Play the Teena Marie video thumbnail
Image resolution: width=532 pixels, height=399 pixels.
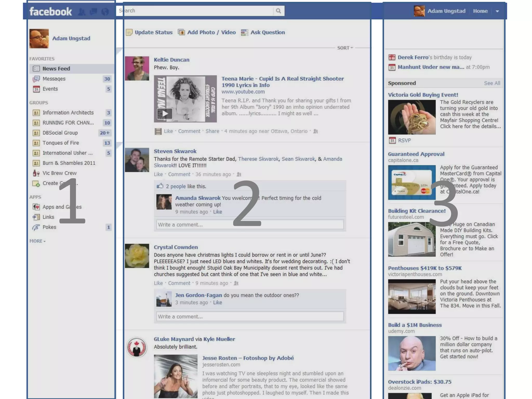pyautogui.click(x=165, y=114)
